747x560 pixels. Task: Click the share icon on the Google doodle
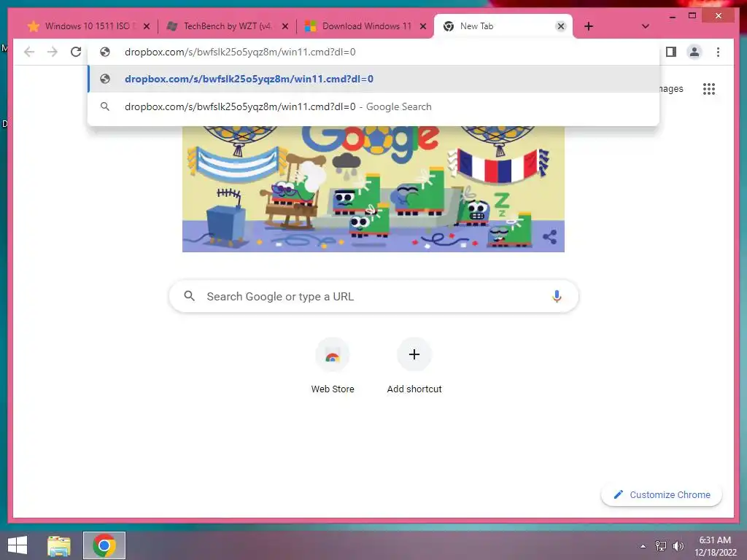(550, 237)
